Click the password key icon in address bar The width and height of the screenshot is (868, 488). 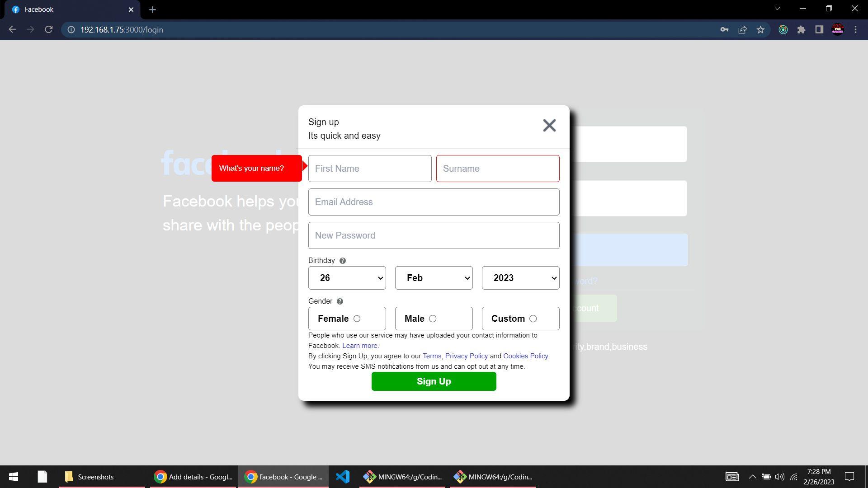click(x=725, y=29)
